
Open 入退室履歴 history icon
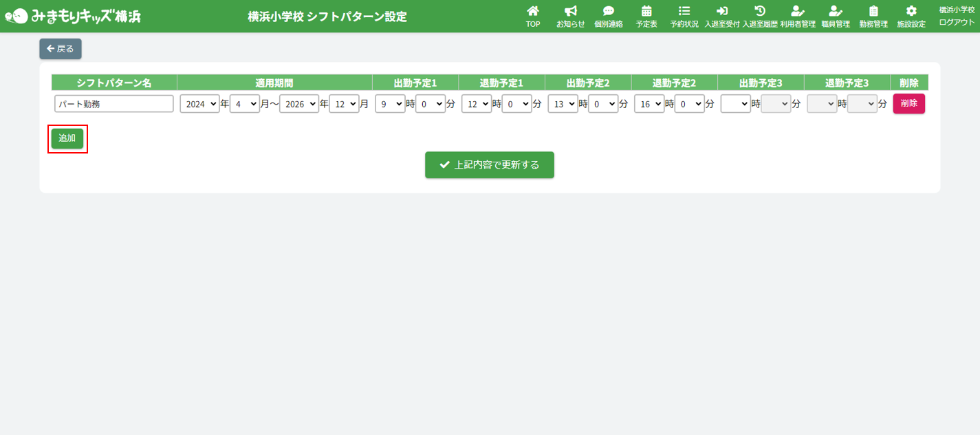(760, 12)
